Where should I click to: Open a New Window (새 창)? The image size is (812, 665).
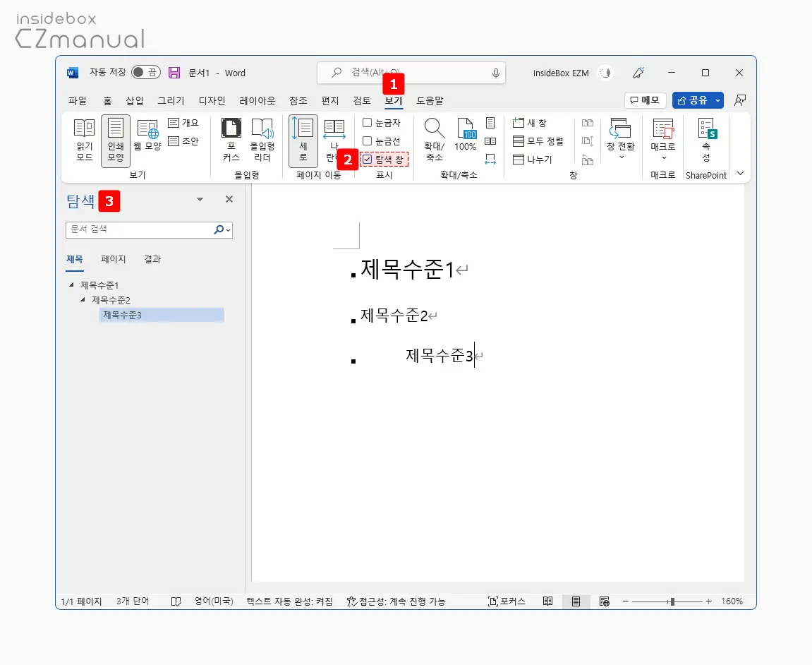click(x=530, y=123)
